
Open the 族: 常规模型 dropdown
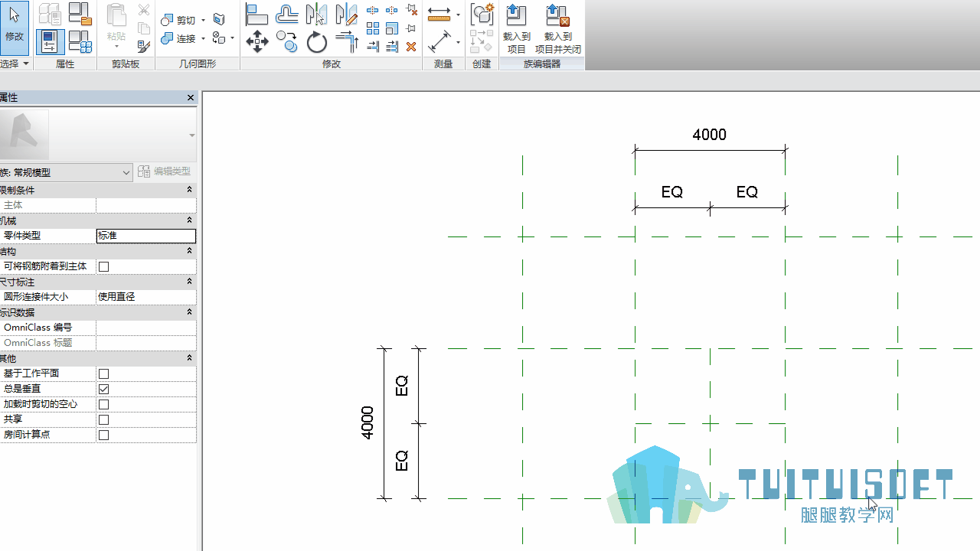point(66,172)
